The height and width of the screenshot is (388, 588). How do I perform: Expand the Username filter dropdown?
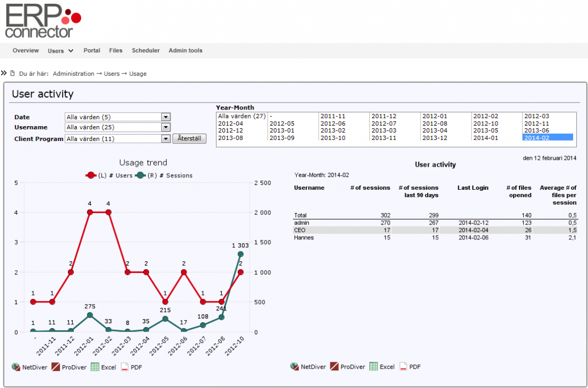coord(166,128)
